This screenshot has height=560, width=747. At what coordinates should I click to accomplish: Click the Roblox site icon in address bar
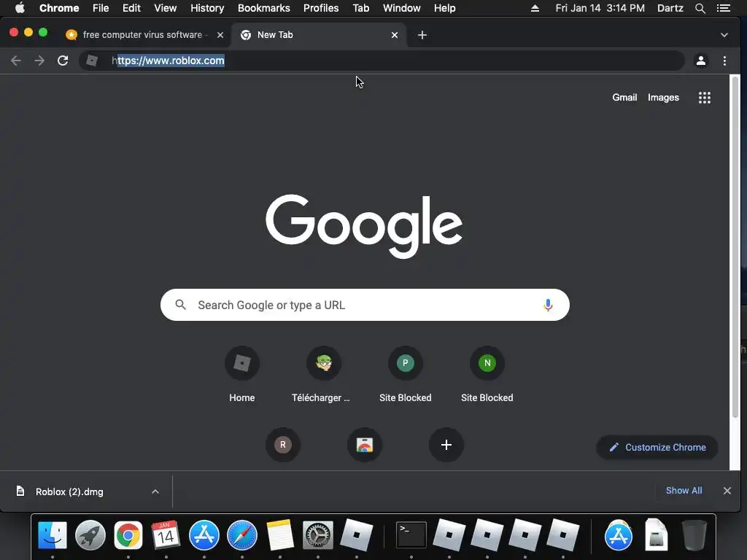92,61
